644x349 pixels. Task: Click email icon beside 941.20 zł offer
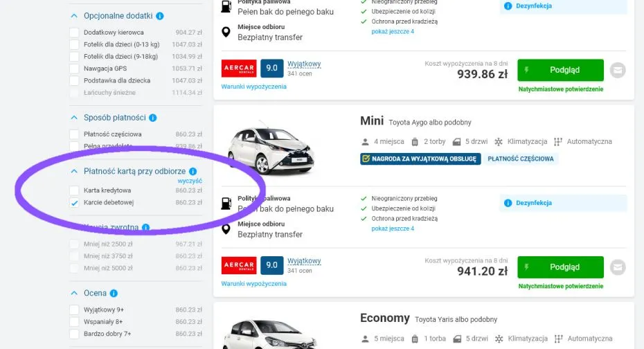click(618, 267)
